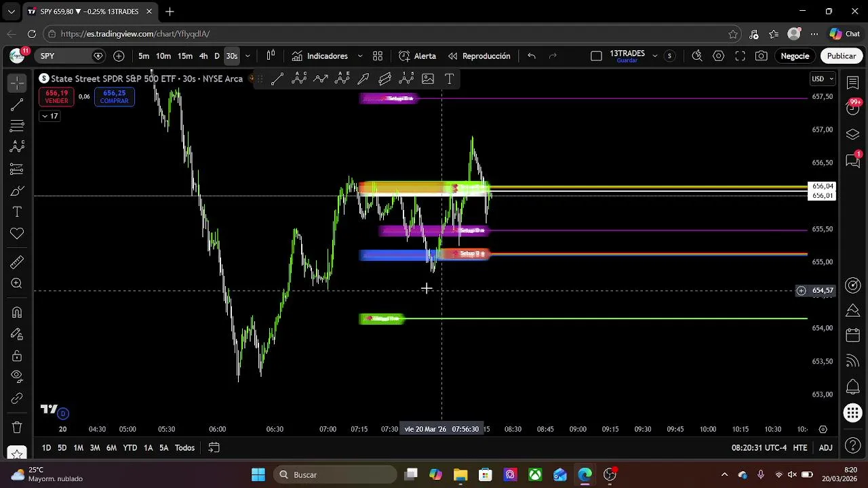868x488 pixels.
Task: Remove drawings with trash icon
Action: (17, 428)
